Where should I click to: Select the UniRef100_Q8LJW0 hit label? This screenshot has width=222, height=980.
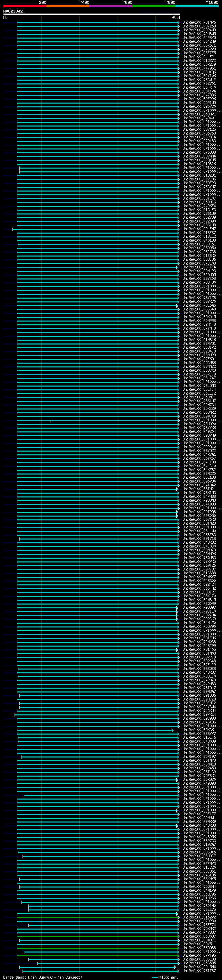click(199, 531)
